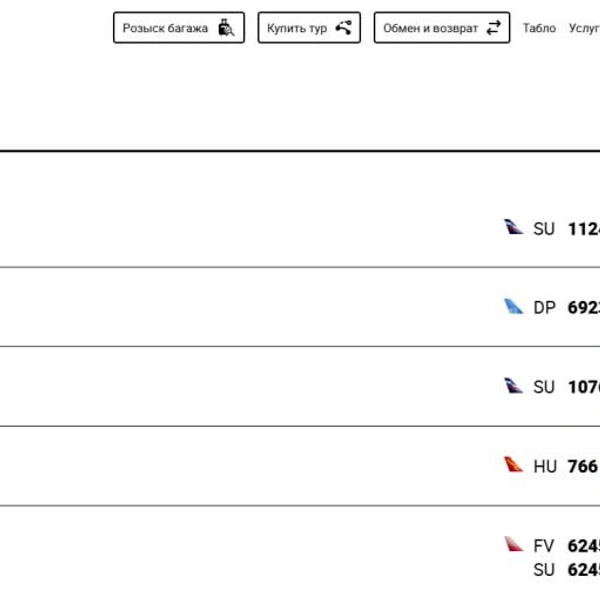Open the Купить тур button

coord(309,28)
